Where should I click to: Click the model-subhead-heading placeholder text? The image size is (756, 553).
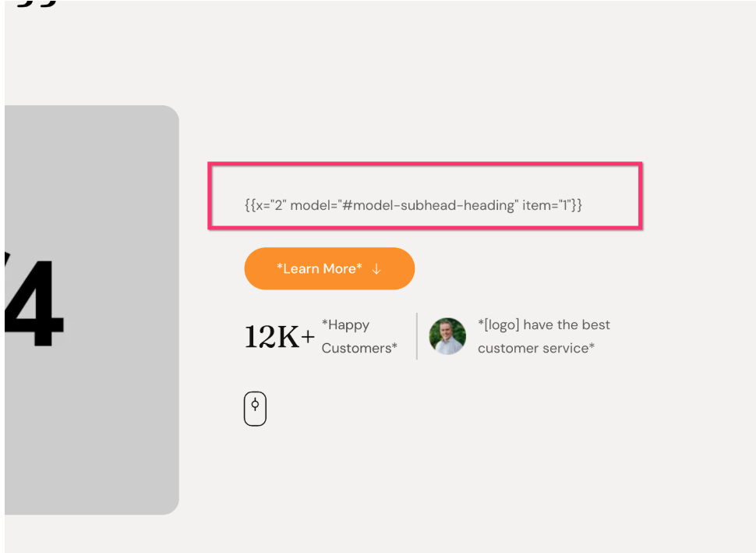click(429, 205)
